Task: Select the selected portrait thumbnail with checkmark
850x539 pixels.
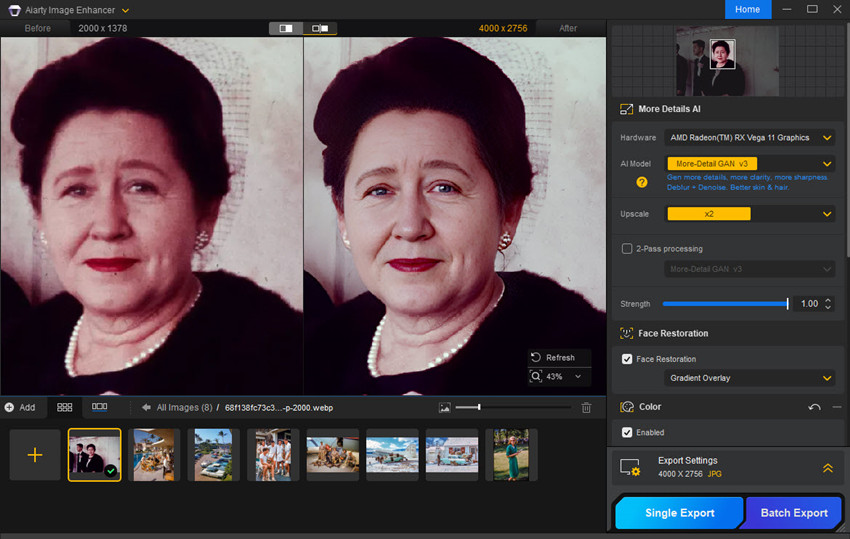Action: pos(94,454)
